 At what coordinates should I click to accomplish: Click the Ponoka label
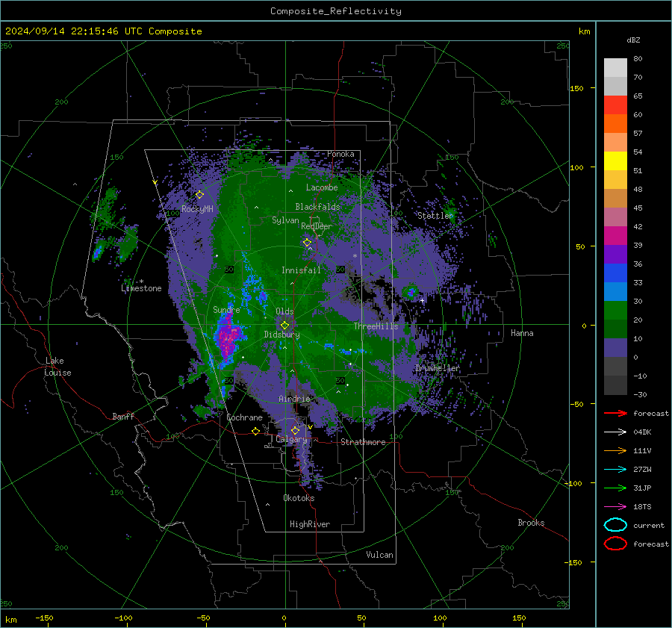[x=340, y=154]
